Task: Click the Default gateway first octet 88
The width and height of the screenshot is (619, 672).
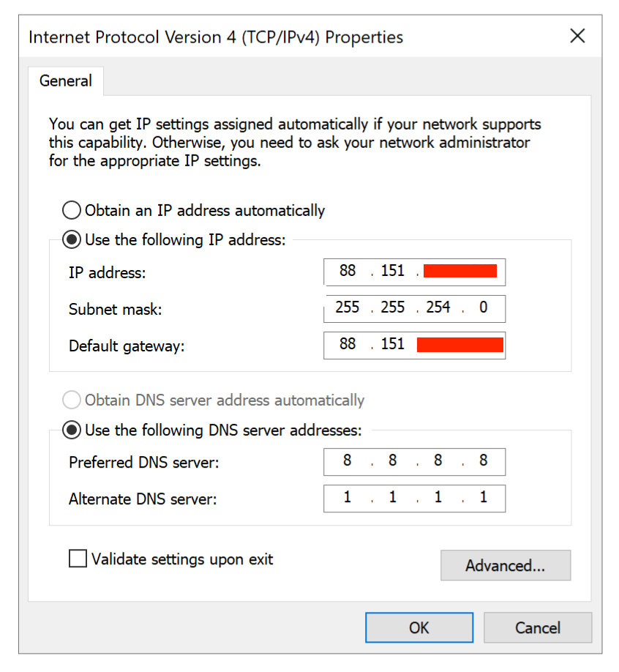Action: tap(348, 344)
